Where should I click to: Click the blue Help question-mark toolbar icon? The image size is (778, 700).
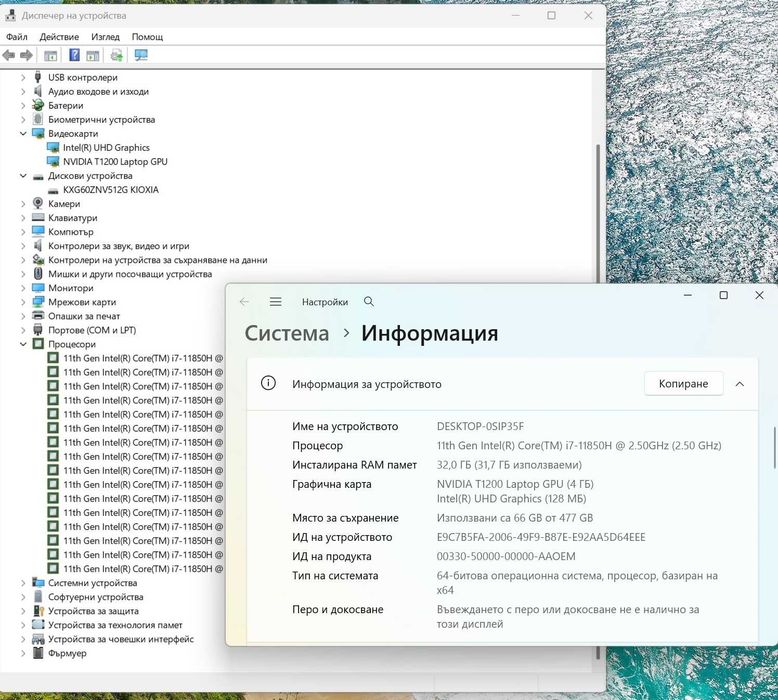pyautogui.click(x=74, y=55)
